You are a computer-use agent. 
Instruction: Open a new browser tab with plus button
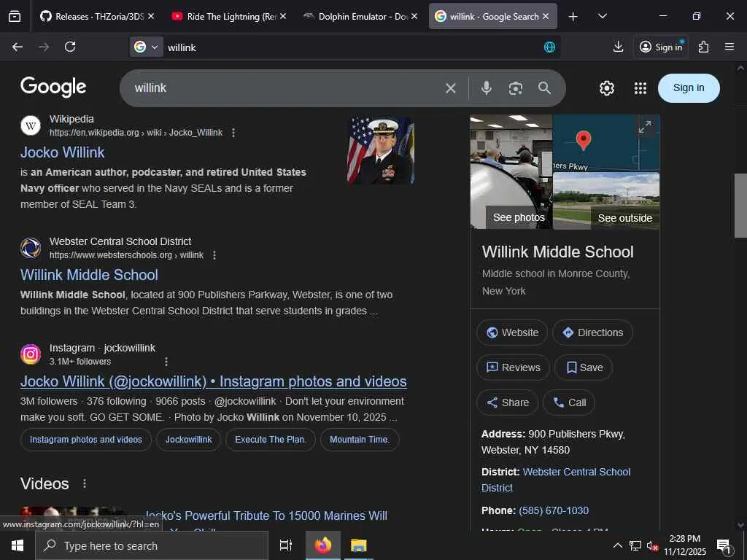coord(573,16)
